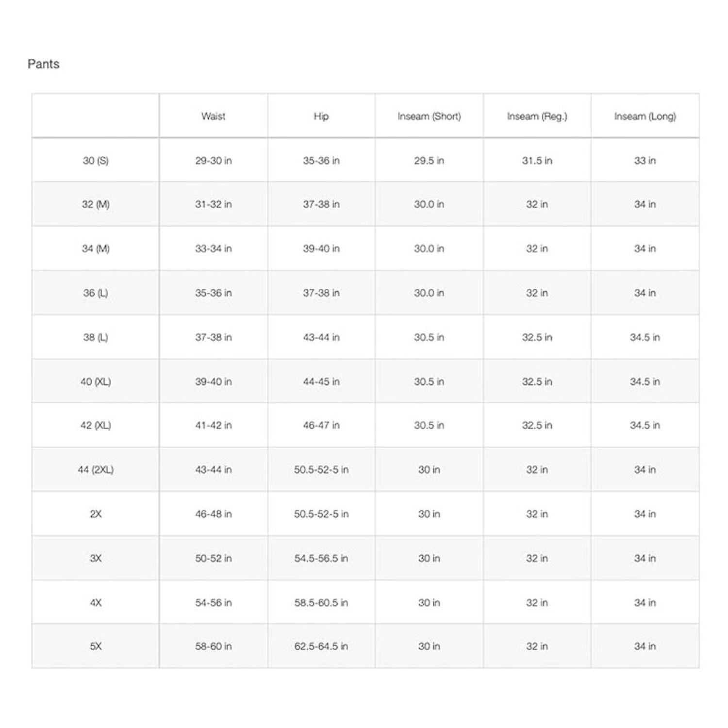Screen dimensions: 728x728
Task: Select the 5X size row label
Action: (96, 646)
